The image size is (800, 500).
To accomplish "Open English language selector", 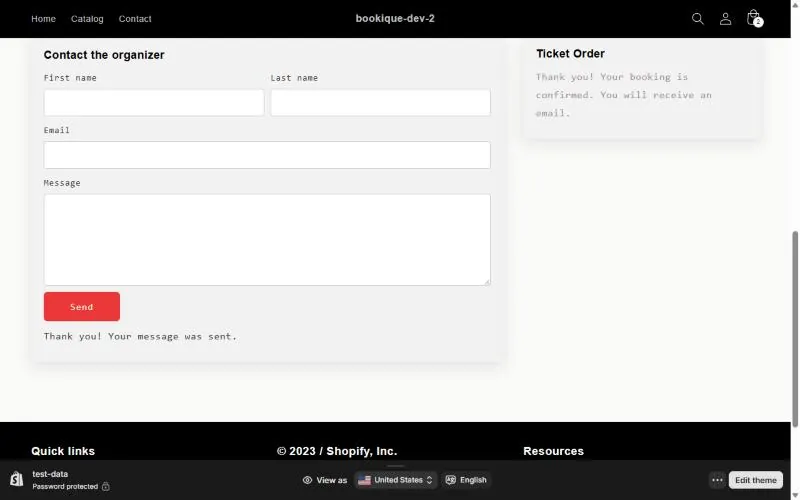I will tap(466, 480).
